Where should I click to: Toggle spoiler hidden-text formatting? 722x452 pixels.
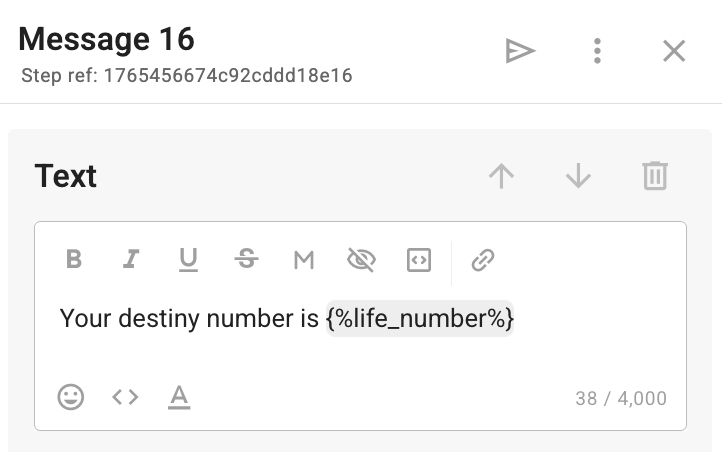361,260
